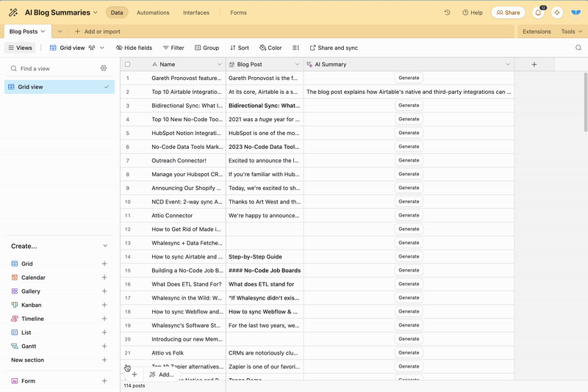588x392 pixels.
Task: Generate the AI summary for Gareth Pronovost row
Action: (x=409, y=78)
